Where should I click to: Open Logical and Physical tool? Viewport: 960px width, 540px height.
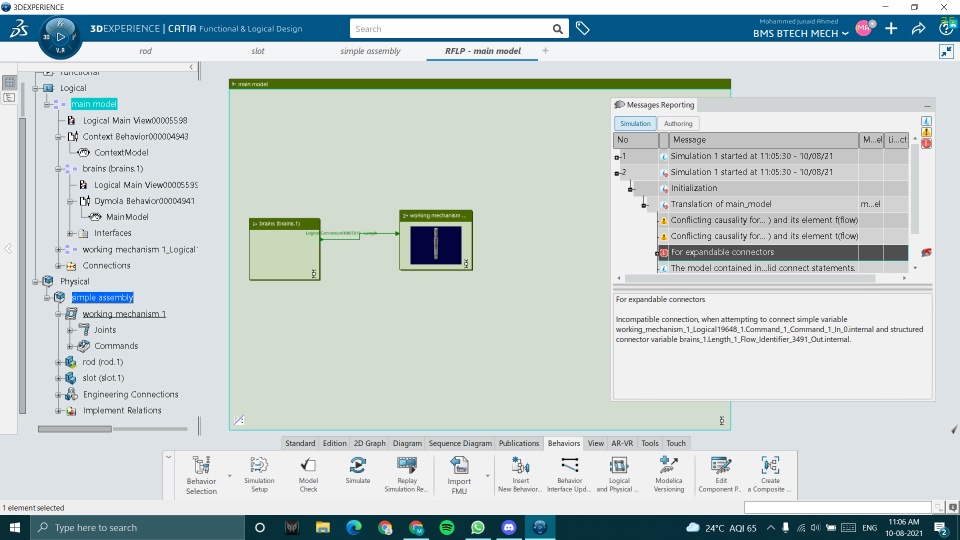click(618, 474)
